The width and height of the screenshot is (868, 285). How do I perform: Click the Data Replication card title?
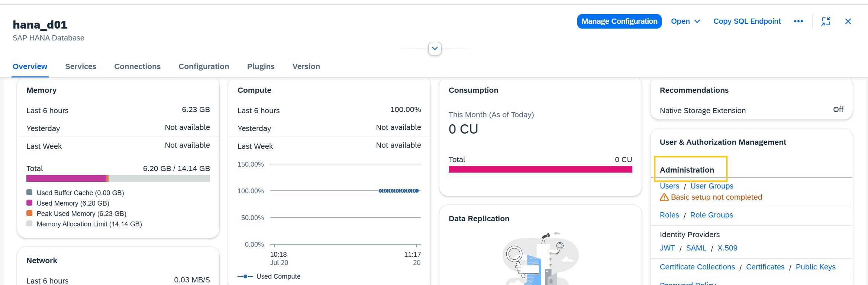click(479, 219)
